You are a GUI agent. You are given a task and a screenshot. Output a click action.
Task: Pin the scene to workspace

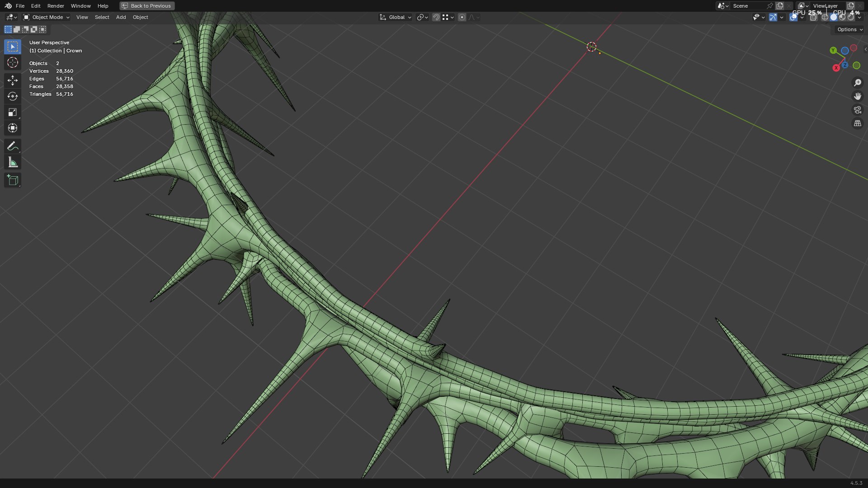pos(770,6)
